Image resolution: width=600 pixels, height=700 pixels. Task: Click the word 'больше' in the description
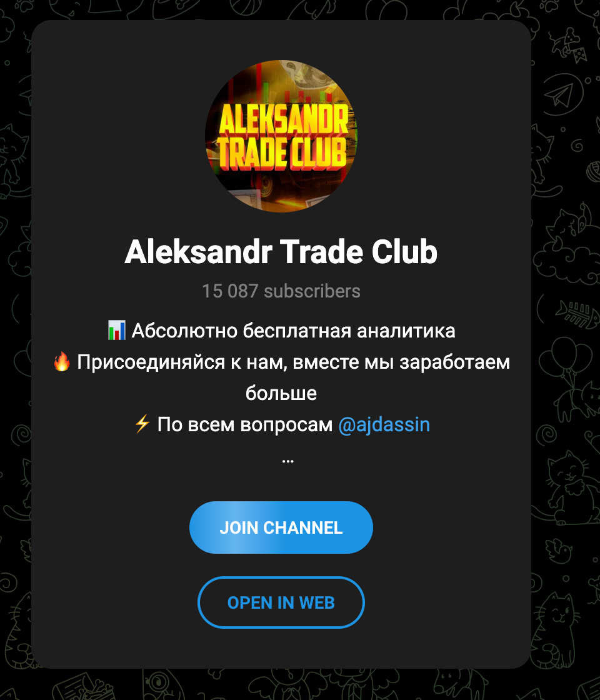(x=281, y=393)
